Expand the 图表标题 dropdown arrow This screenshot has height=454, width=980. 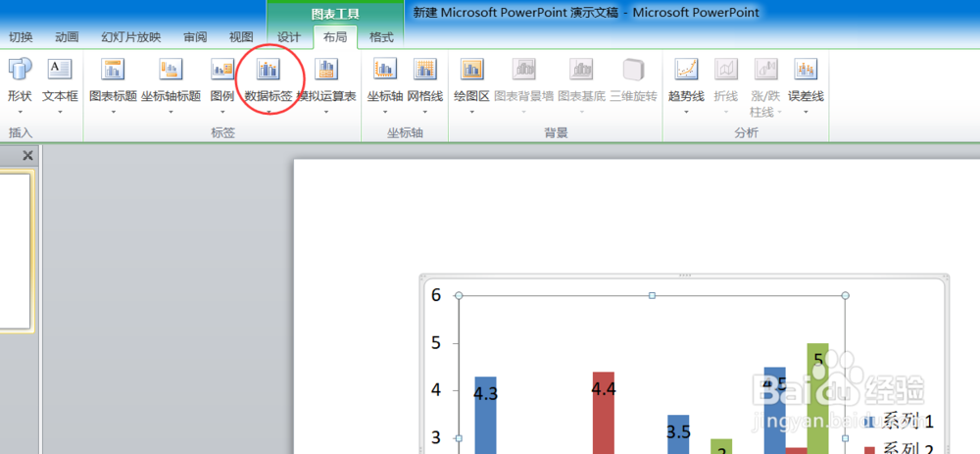click(113, 113)
